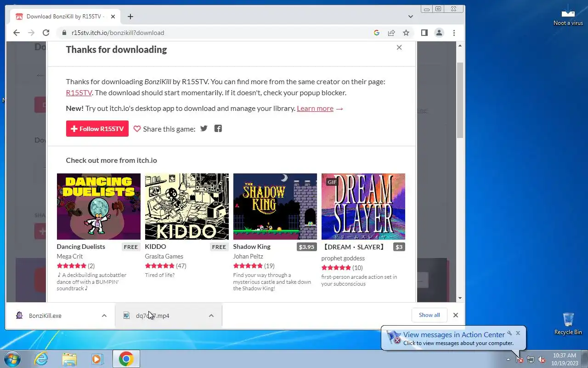
Task: Click the vertical scrollbar thumb
Action: coord(460,100)
